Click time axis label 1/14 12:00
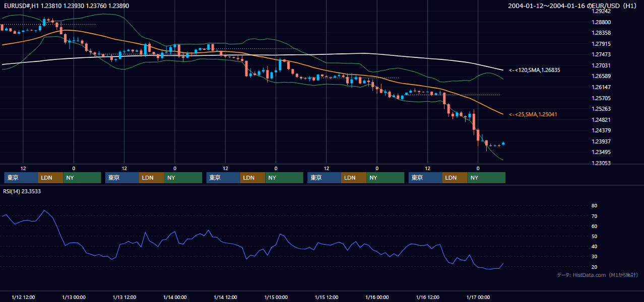Screen dimensions: 644x302 point(225,297)
